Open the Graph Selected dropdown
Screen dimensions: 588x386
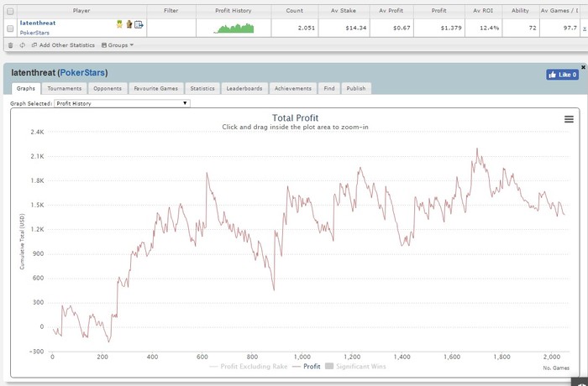pyautogui.click(x=122, y=103)
